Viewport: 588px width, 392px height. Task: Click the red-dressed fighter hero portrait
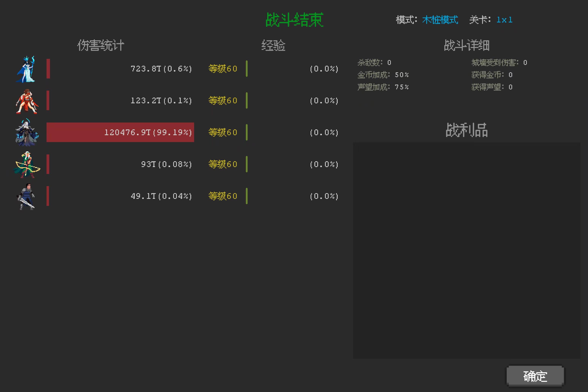click(27, 101)
